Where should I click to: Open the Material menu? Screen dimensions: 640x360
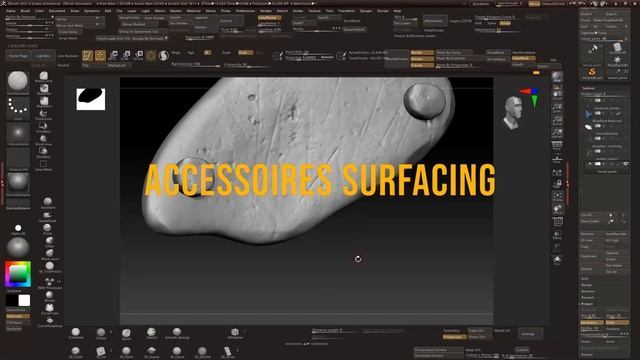coord(194,11)
